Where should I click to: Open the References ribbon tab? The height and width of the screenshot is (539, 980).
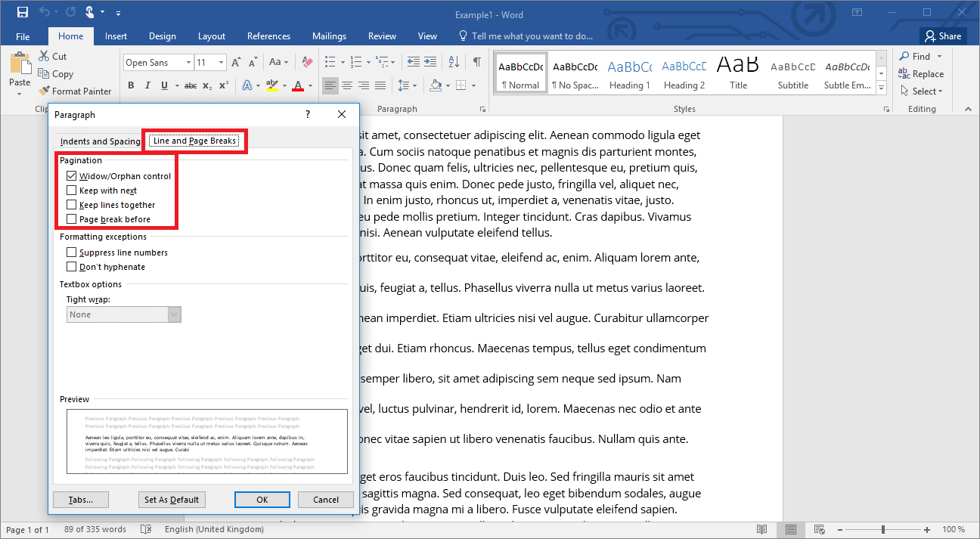[x=268, y=36]
